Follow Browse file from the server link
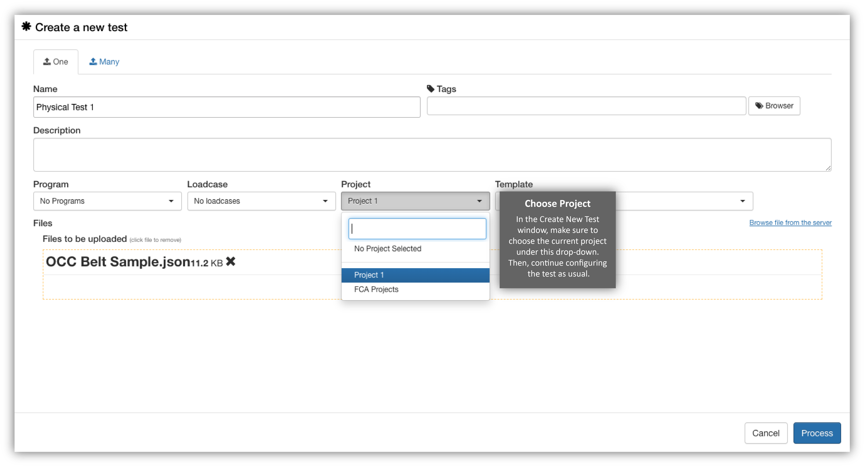The image size is (868, 471). pyautogui.click(x=790, y=223)
